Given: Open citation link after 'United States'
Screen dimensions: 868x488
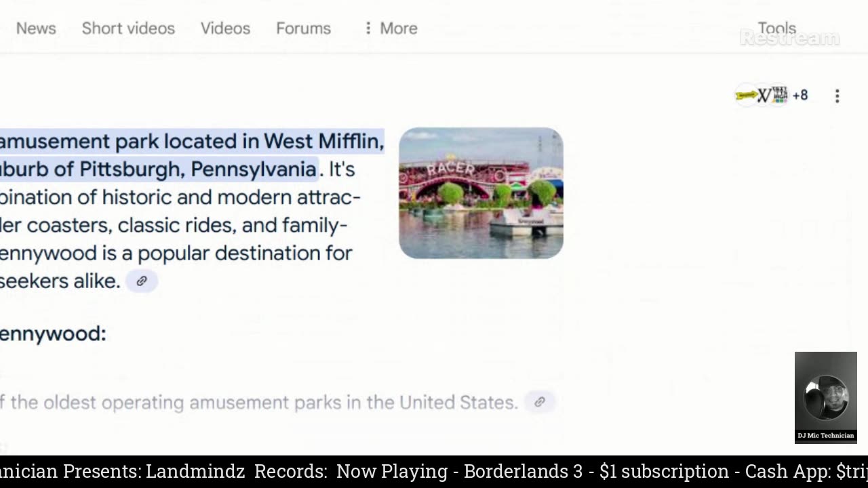Looking at the screenshot, I should (540, 402).
